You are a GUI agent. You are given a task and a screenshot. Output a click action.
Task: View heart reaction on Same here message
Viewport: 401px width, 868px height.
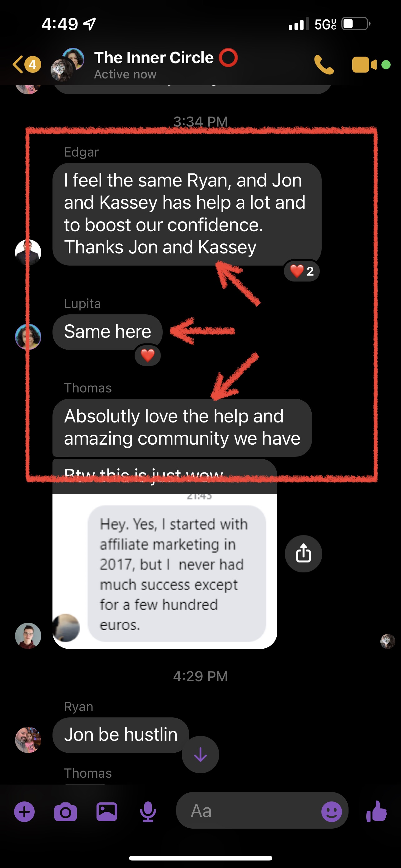147,355
